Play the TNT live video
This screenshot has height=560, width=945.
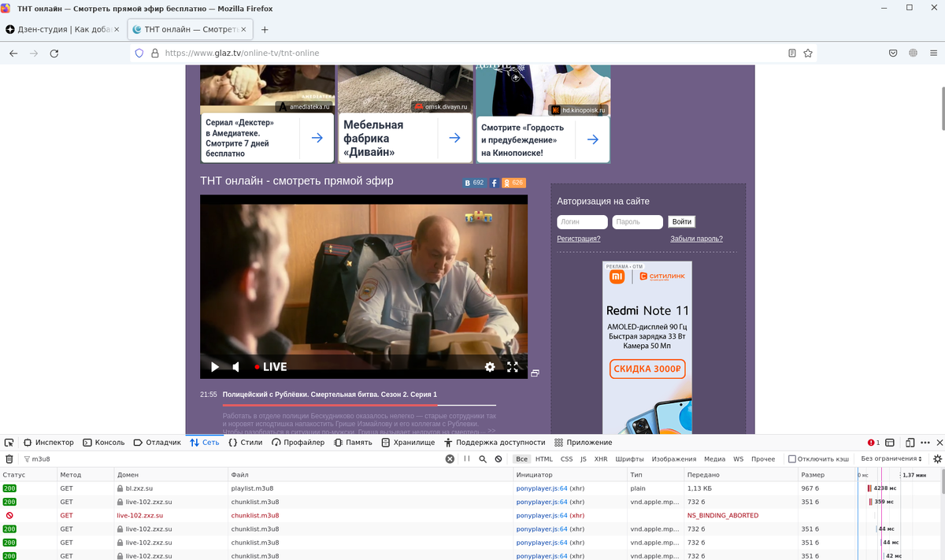point(215,366)
